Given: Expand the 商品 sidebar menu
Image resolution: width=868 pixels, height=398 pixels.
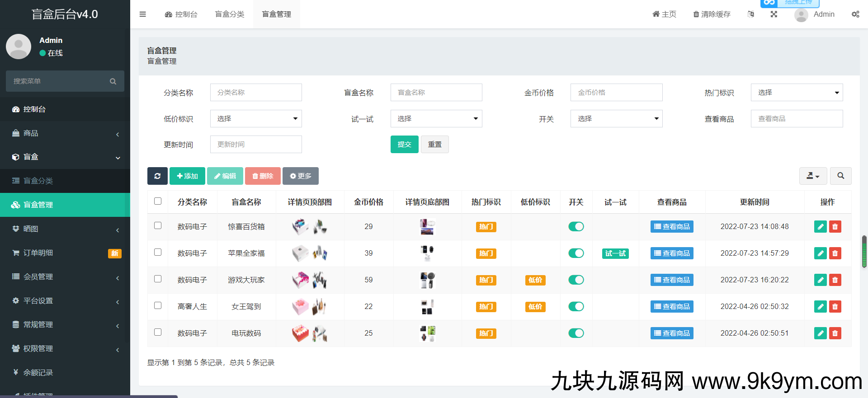Looking at the screenshot, I should [x=65, y=133].
